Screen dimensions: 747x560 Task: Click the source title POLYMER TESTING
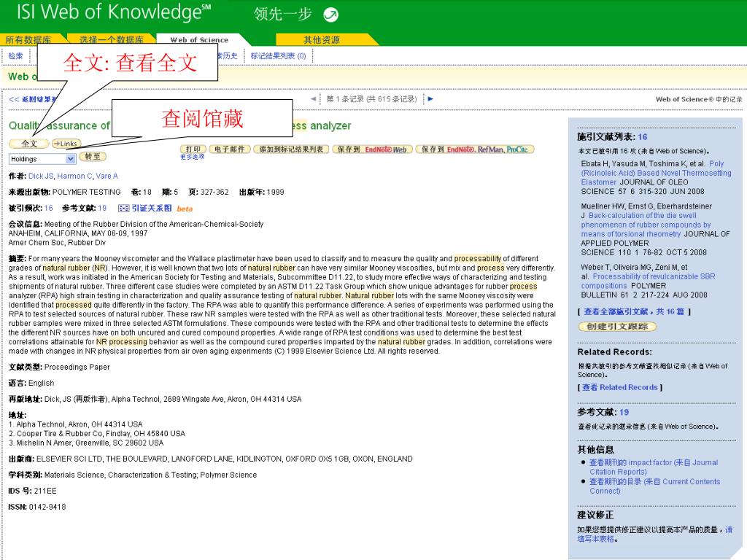[86, 192]
